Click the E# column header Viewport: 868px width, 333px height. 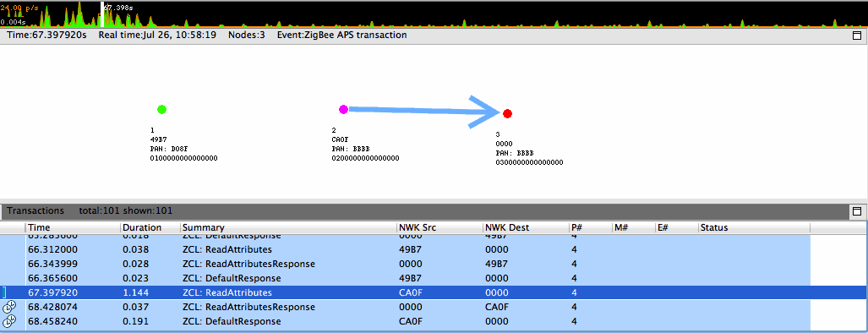pos(677,227)
